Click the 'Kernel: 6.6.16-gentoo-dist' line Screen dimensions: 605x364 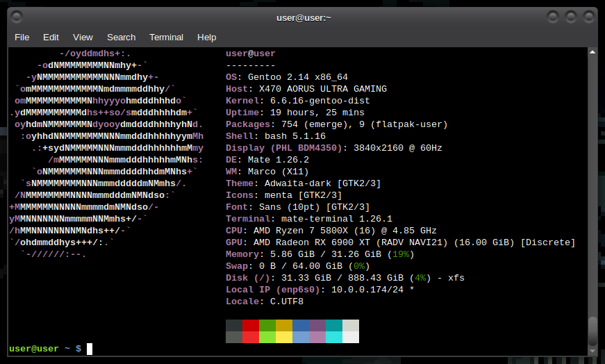click(297, 101)
